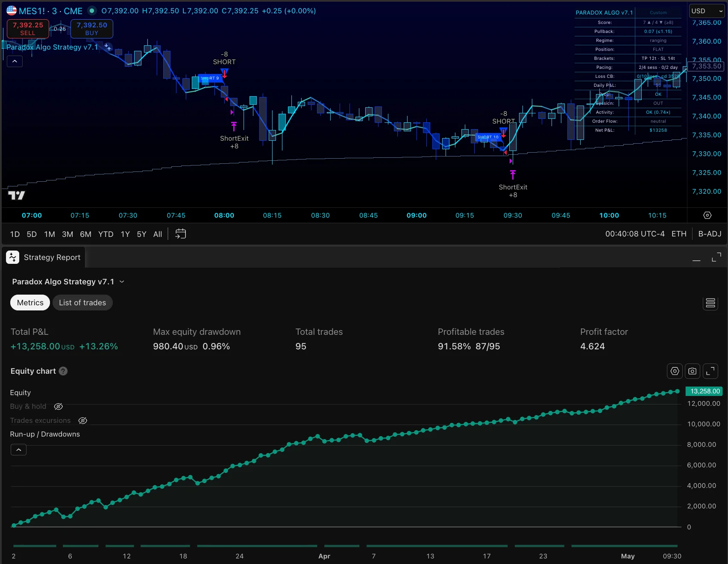Toggle Run-up / Drawdowns series

45,434
